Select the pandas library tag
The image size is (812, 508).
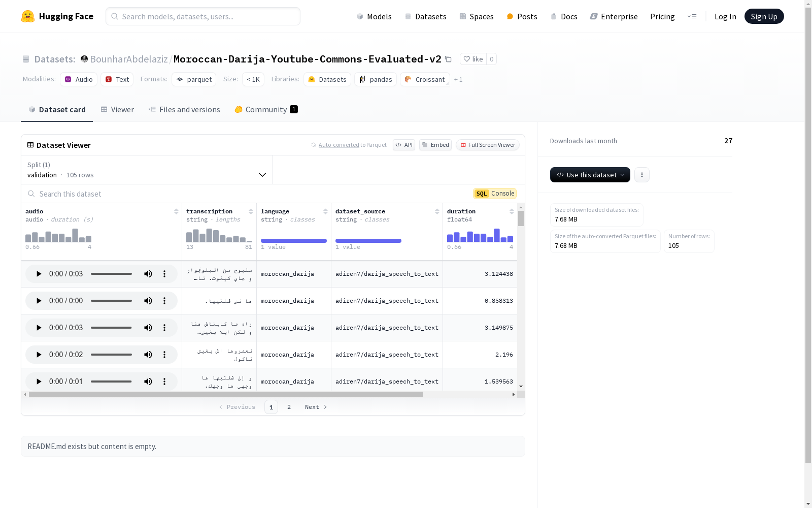click(376, 79)
